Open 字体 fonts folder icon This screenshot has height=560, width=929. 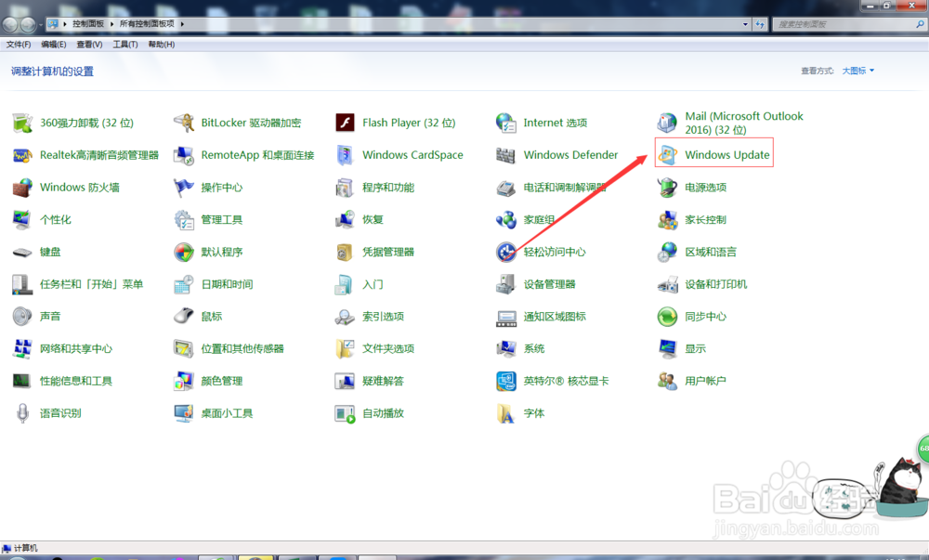506,413
